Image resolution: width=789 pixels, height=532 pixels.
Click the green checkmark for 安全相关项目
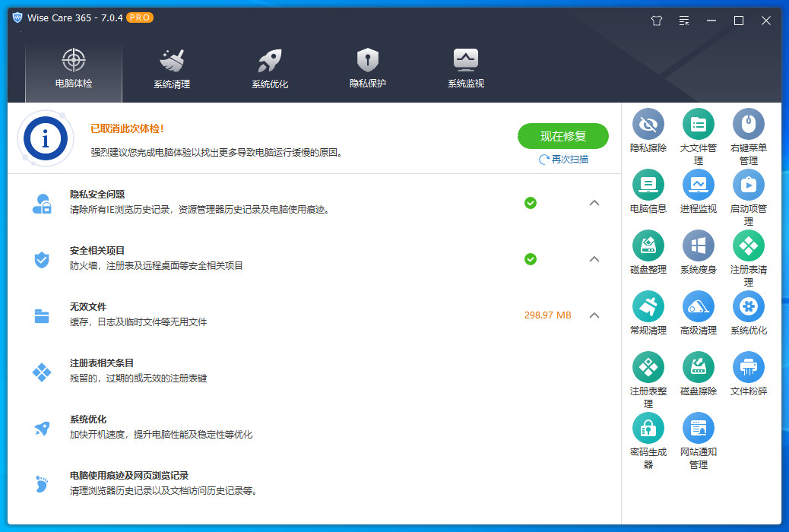[x=531, y=259]
